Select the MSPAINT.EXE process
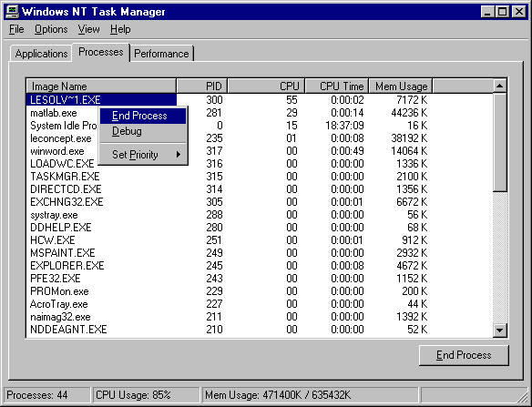 (261, 253)
